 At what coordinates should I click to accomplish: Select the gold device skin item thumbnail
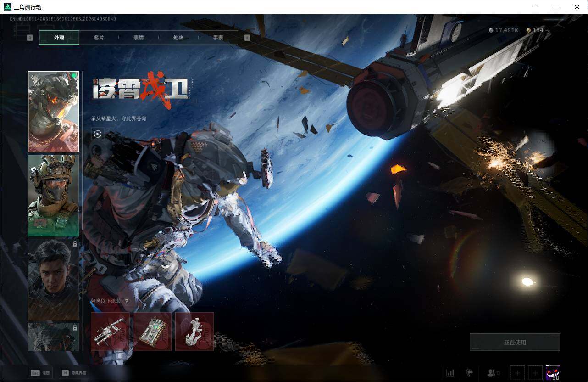(152, 331)
